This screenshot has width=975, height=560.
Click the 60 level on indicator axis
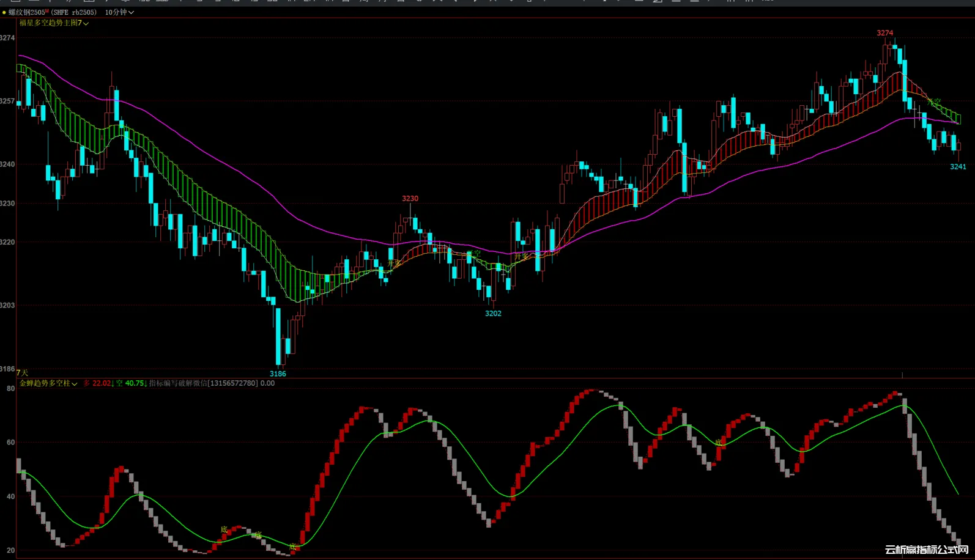10,442
